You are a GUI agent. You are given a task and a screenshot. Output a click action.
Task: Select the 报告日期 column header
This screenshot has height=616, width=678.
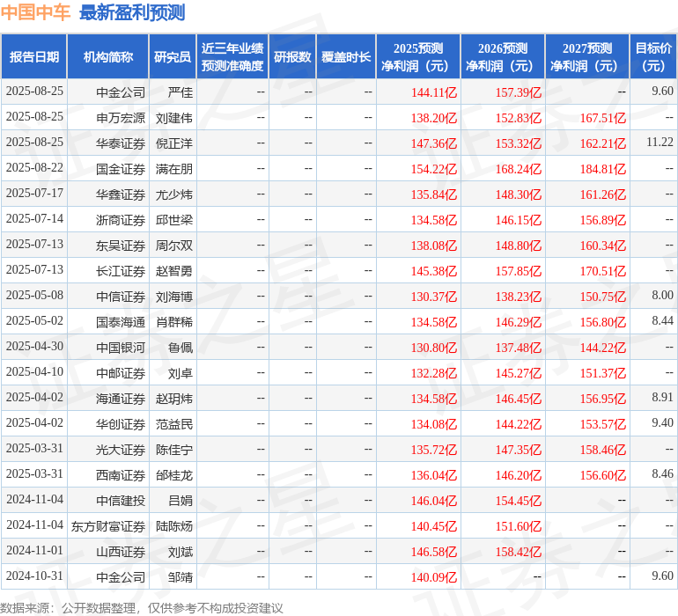tap(33, 56)
